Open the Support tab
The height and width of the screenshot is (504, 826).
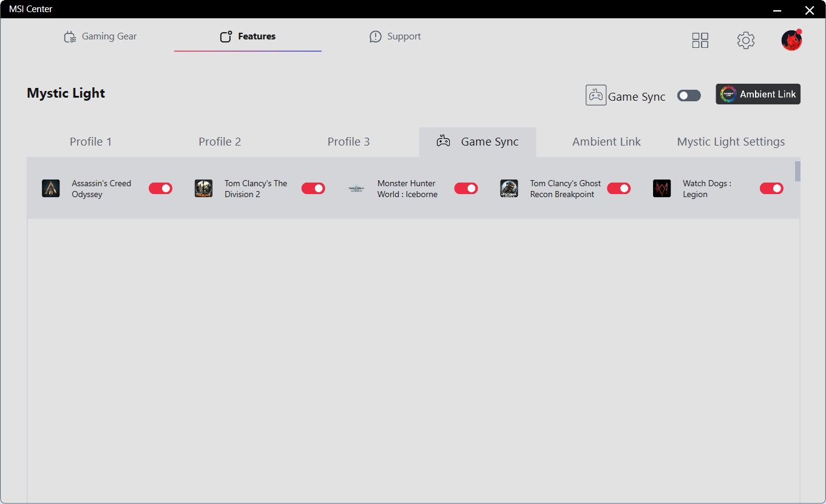click(x=395, y=36)
